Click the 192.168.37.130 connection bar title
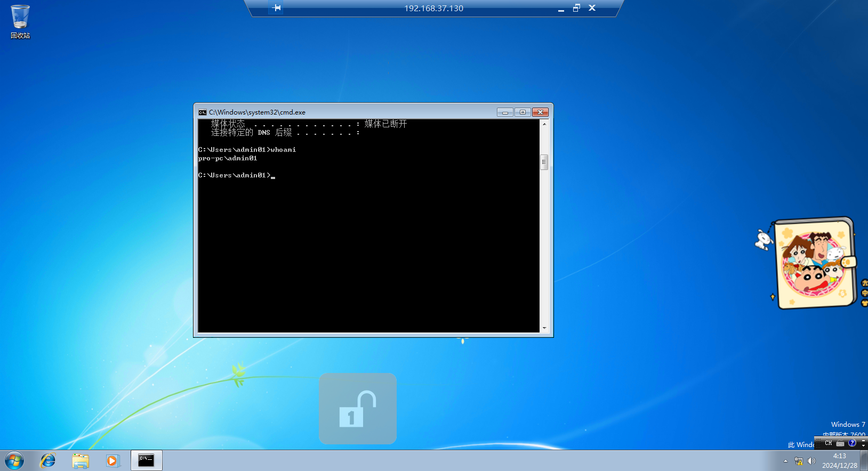This screenshot has height=471, width=868. 433,9
